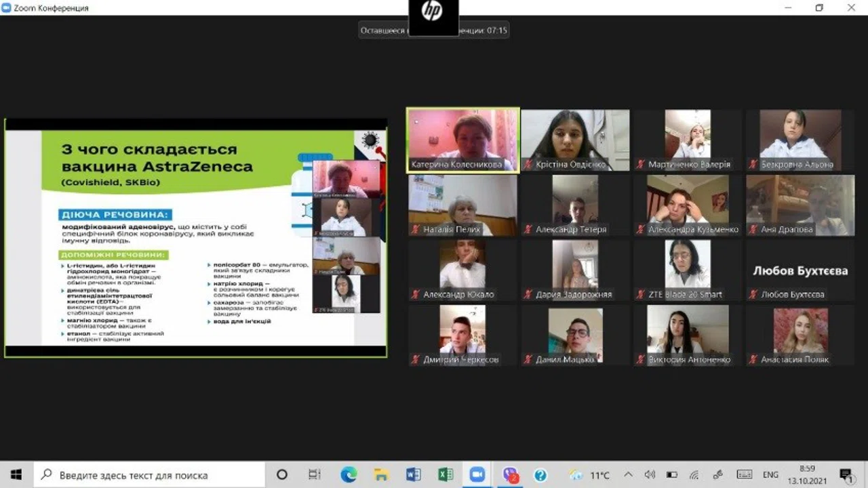The image size is (868, 488).
Task: Select Дария Задорожняя's video tile
Action: point(575,270)
